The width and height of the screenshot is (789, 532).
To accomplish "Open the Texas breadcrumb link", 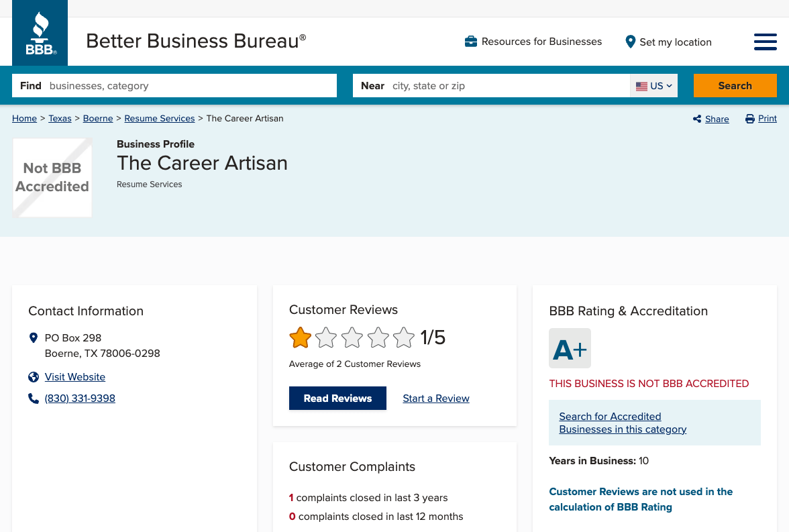I will [x=60, y=118].
